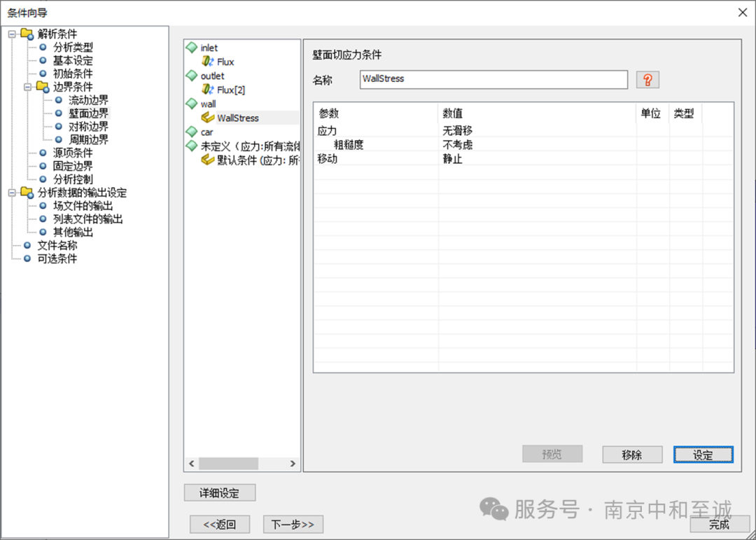Screen dimensions: 756x540
Task: Click the 无滑移 value in the 应力 row
Action: (458, 131)
